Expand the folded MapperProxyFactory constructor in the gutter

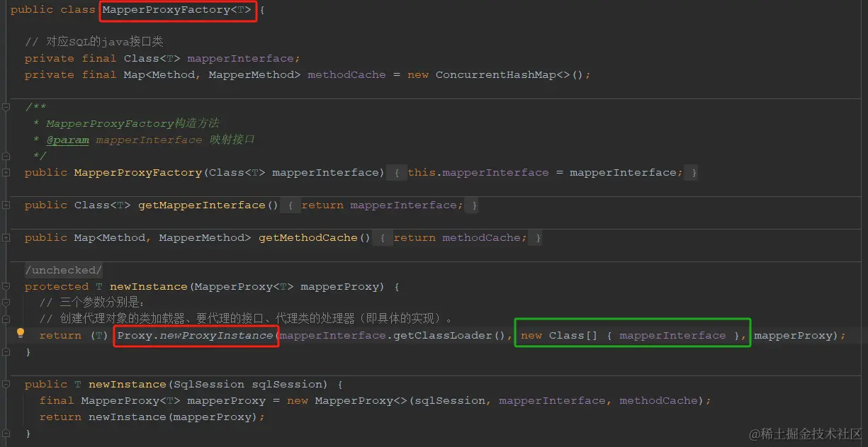pos(6,172)
